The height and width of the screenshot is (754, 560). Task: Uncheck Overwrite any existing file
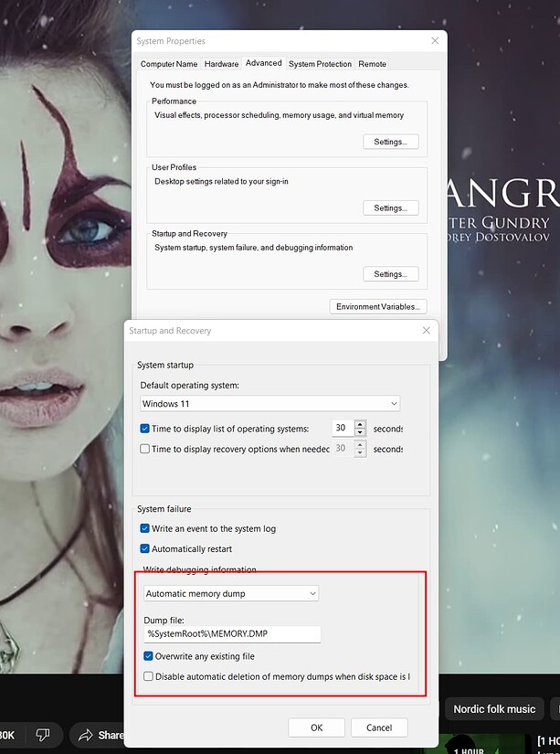(x=149, y=656)
